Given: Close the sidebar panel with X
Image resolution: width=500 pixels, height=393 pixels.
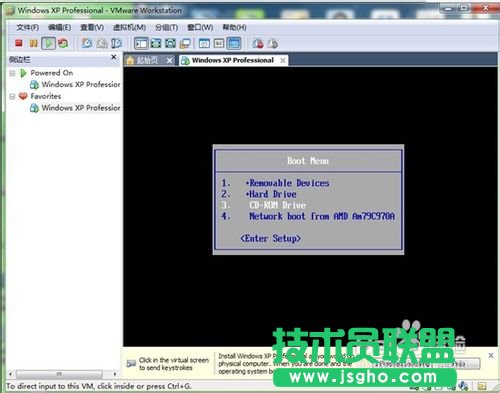Looking at the screenshot, I should pyautogui.click(x=114, y=57).
